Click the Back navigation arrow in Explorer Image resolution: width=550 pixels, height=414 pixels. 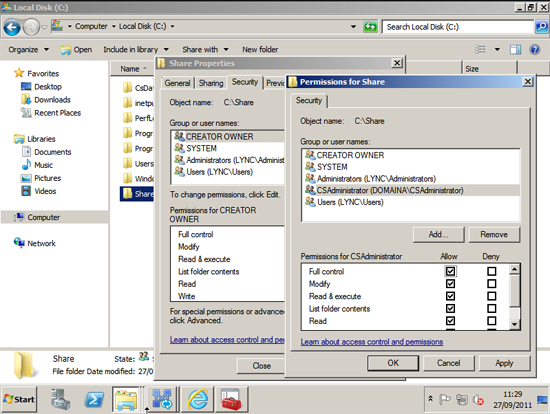click(12, 27)
